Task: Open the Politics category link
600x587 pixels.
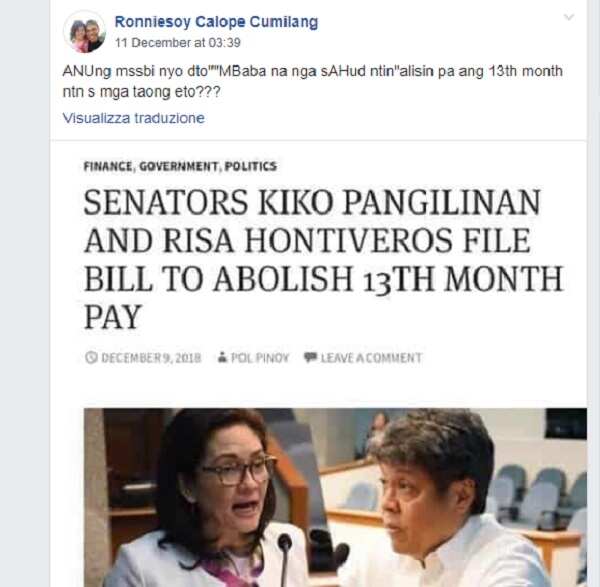Action: tap(250, 166)
